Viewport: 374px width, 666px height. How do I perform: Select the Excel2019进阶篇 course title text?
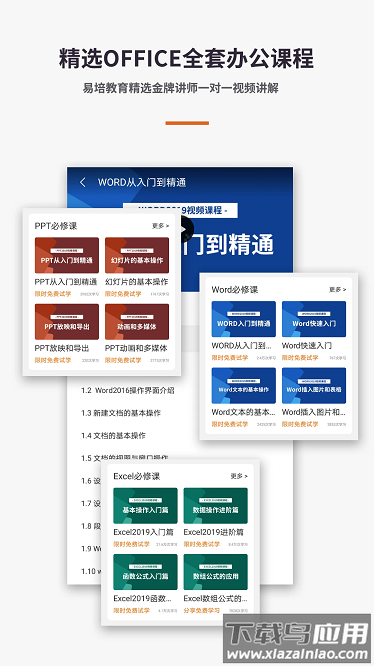pyautogui.click(x=214, y=532)
